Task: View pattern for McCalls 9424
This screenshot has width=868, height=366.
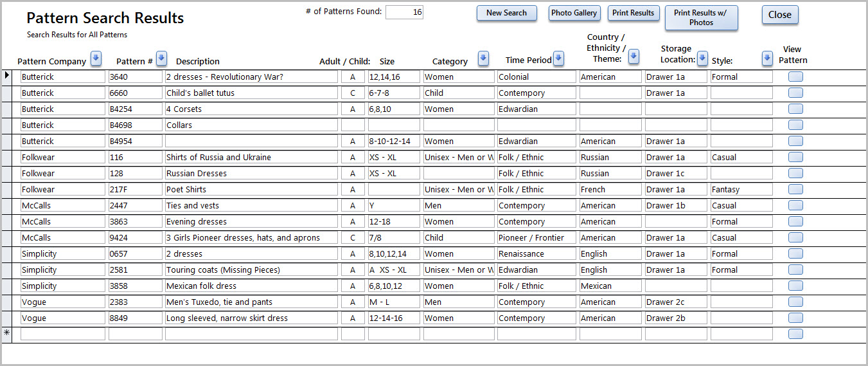Action: 795,238
